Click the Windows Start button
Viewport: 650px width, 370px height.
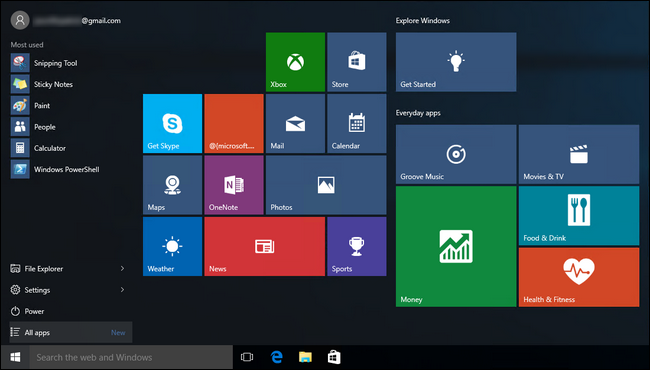pyautogui.click(x=15, y=357)
